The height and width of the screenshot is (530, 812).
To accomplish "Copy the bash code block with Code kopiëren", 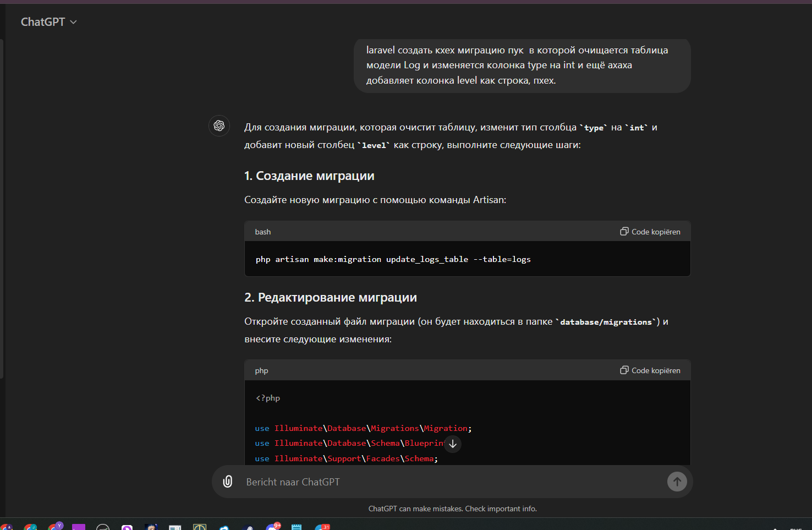I will (650, 232).
